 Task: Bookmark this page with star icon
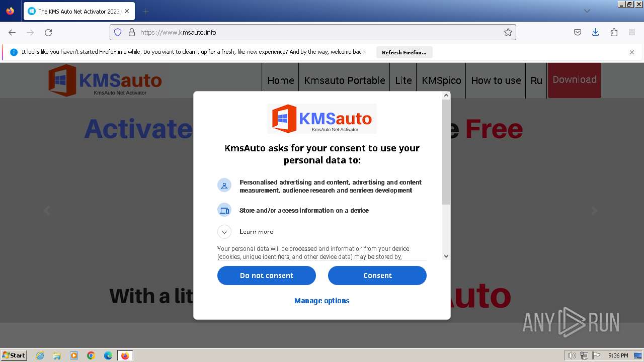[508, 32]
